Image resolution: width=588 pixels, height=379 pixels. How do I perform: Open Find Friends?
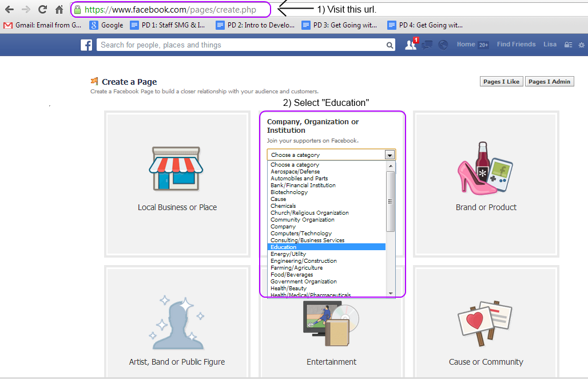coord(517,44)
